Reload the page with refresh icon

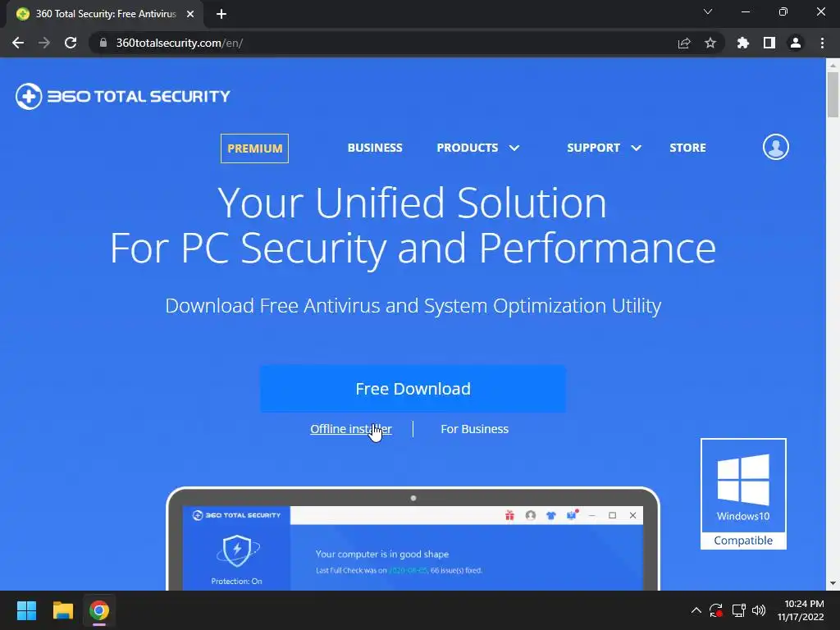[x=71, y=43]
